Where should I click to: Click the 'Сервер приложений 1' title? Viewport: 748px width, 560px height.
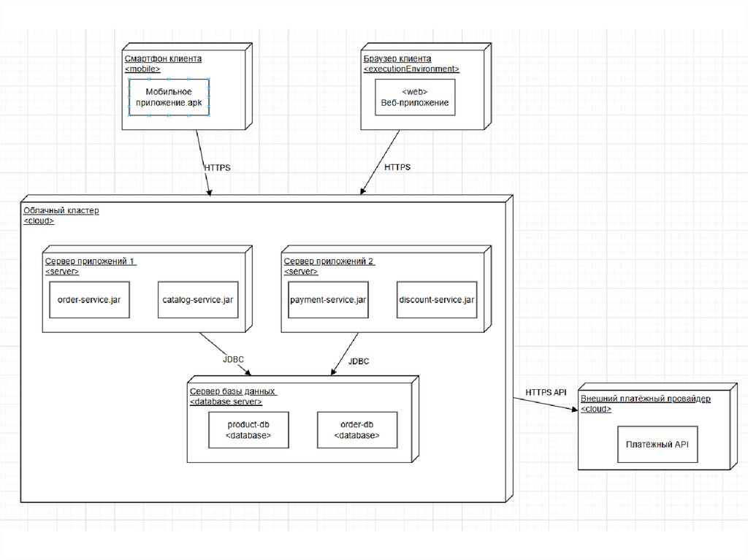pyautogui.click(x=90, y=261)
